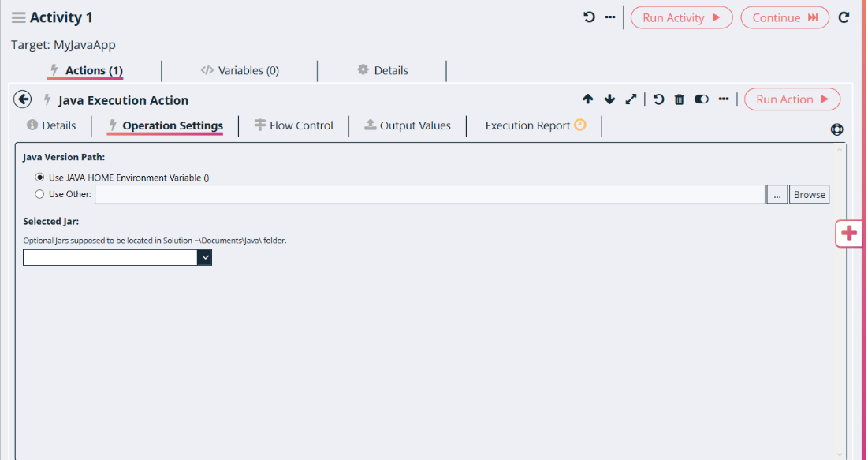Click the Continue run button
Image resolution: width=868 pixels, height=460 pixels.
pos(784,17)
